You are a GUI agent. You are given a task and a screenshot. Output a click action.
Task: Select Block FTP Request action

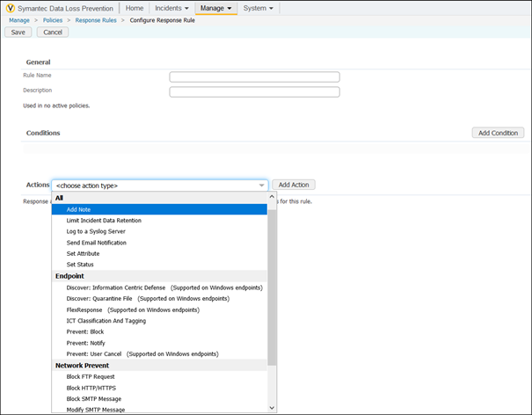coord(159,376)
